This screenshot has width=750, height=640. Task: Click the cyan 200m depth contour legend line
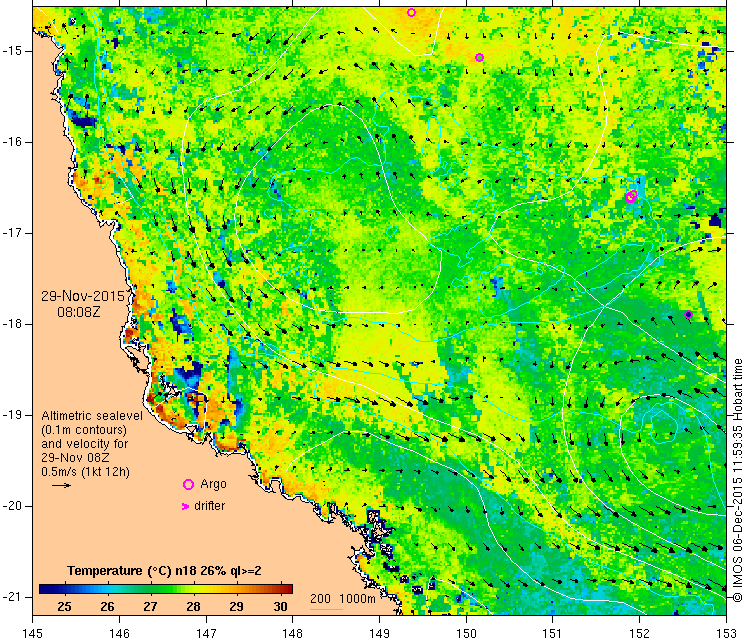tap(326, 609)
